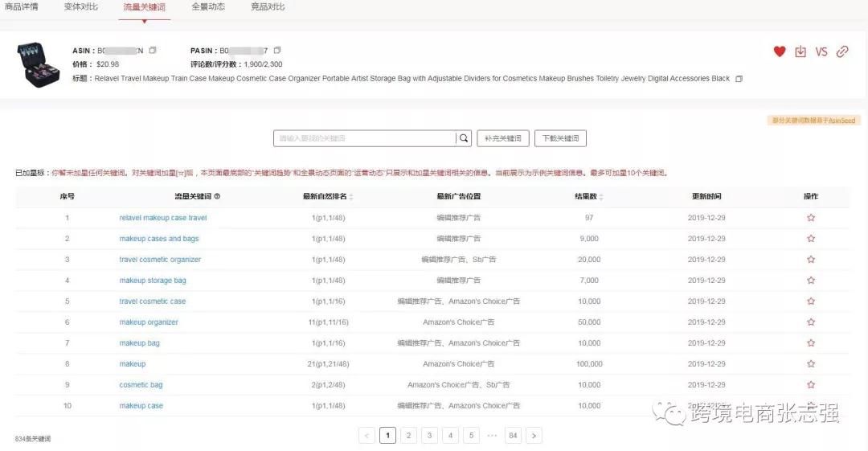Image resolution: width=868 pixels, height=451 pixels.
Task: Click the 50,000 result count cell
Action: coord(589,322)
